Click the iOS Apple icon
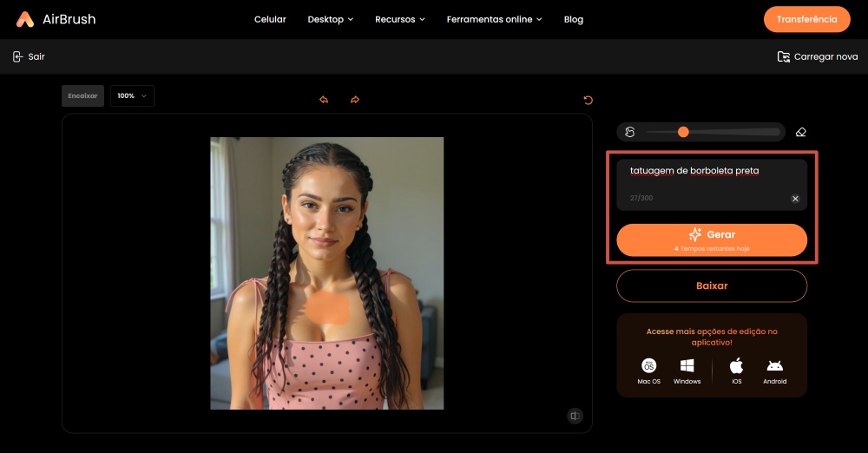Image resolution: width=868 pixels, height=453 pixels. 736,365
